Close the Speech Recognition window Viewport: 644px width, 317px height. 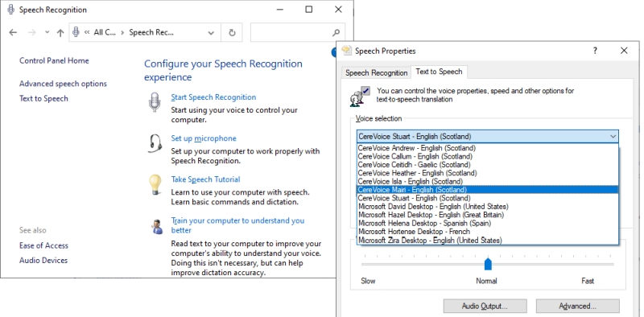pos(338,10)
